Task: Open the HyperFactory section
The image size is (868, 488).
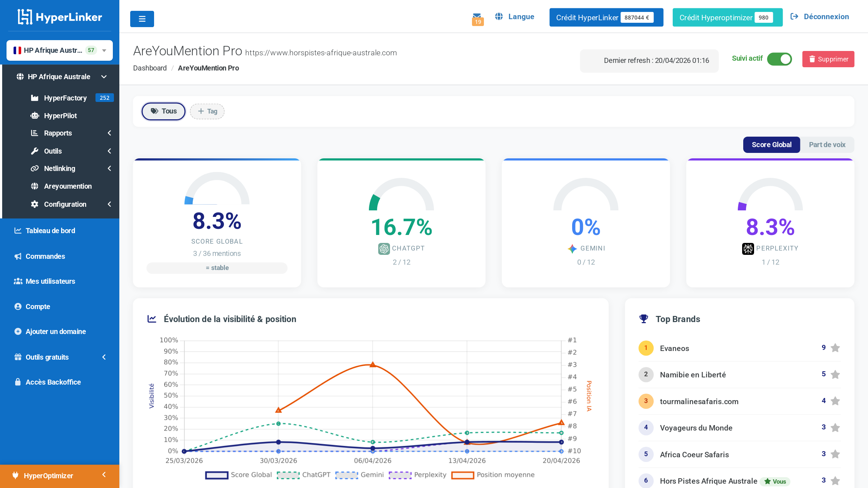Action: [x=65, y=98]
